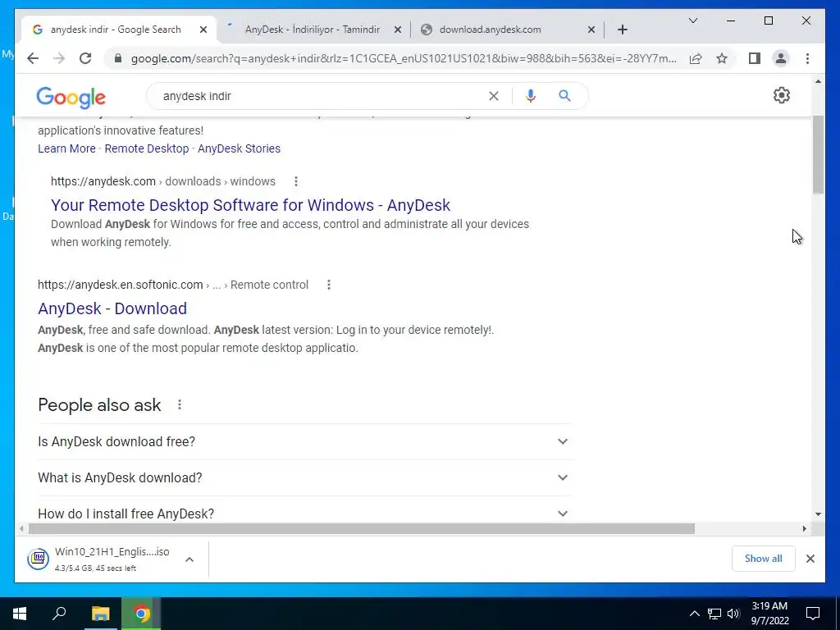Open network status tray icon
Screen dimensions: 840x630
pyautogui.click(x=714, y=614)
